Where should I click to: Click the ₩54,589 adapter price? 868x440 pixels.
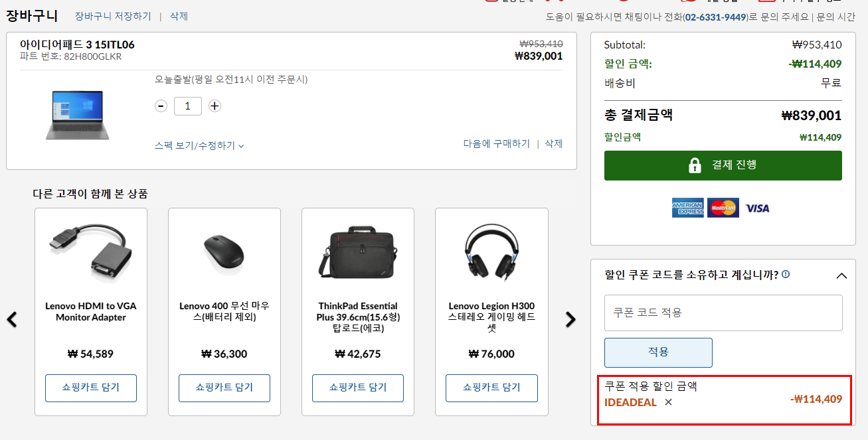[x=90, y=354]
